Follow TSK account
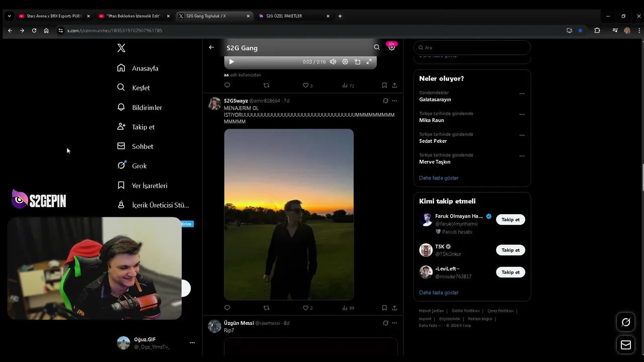 coord(510,250)
